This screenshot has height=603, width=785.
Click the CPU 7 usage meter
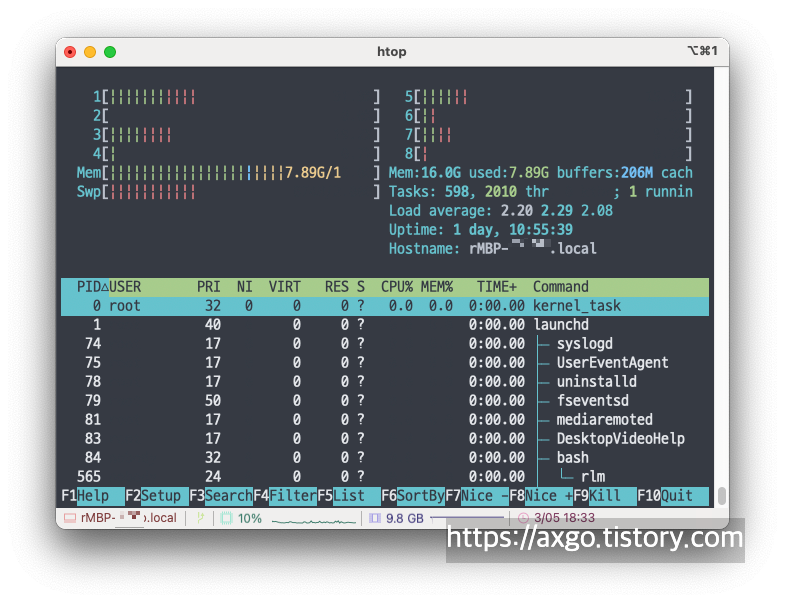[x=549, y=135]
